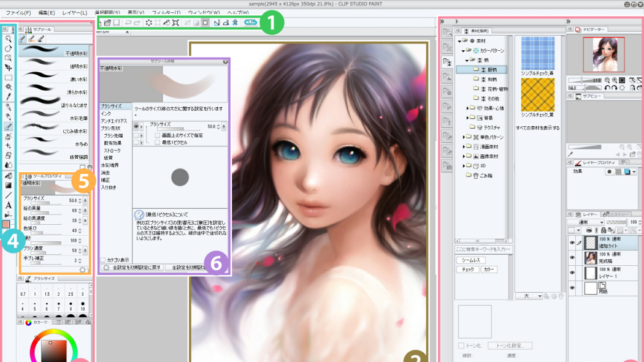Select the Blend droplets tool

click(8, 165)
